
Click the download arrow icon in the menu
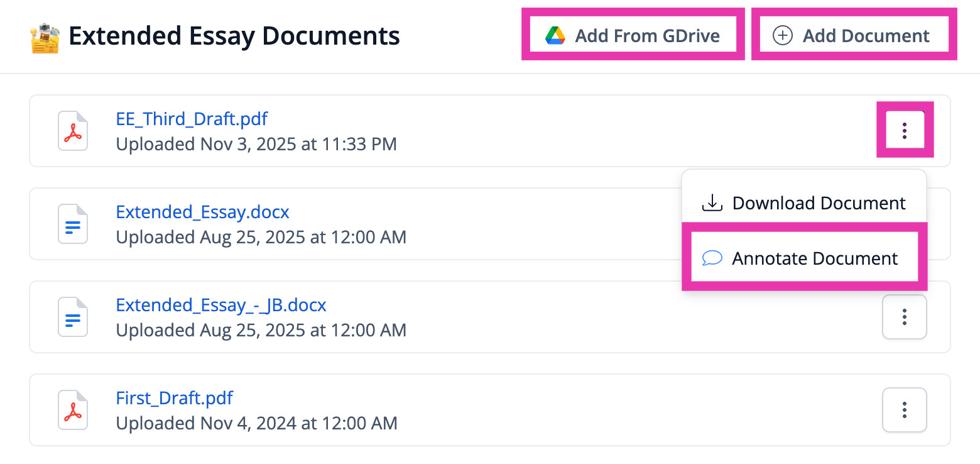tap(712, 203)
